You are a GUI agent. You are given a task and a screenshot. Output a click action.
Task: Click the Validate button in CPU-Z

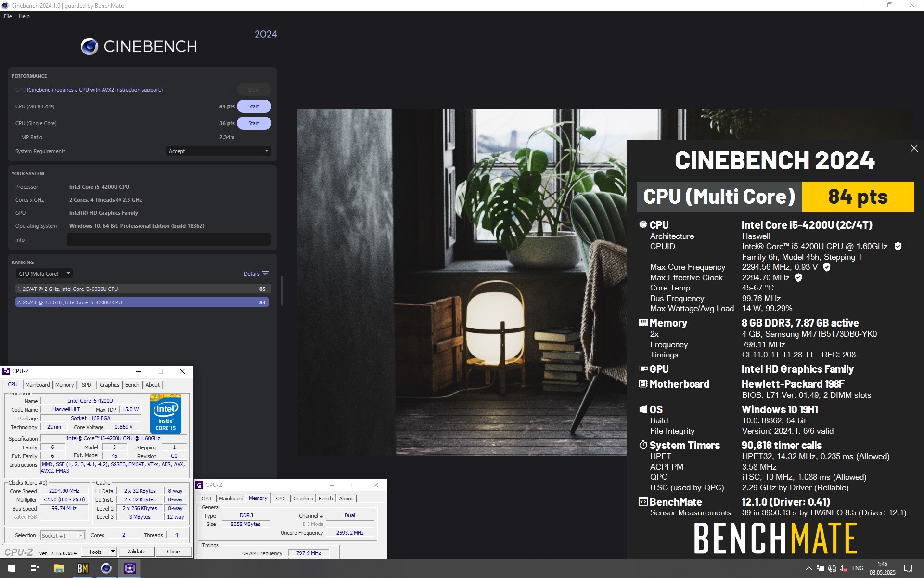click(136, 552)
